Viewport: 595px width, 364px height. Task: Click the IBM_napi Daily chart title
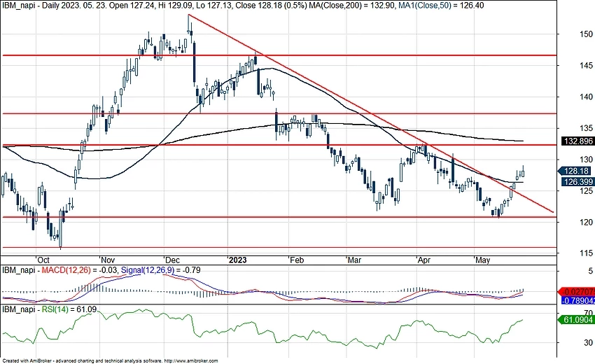click(x=30, y=6)
